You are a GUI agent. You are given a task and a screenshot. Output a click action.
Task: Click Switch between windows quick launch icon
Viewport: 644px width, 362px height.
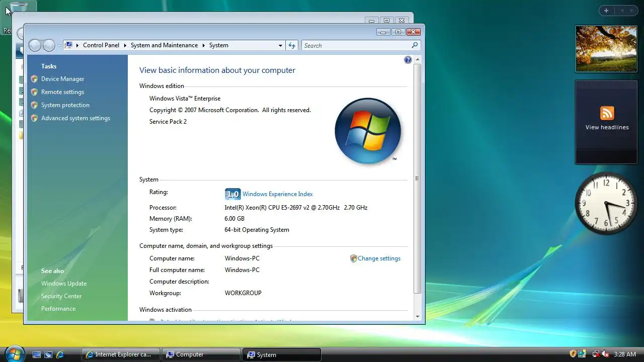[48, 354]
